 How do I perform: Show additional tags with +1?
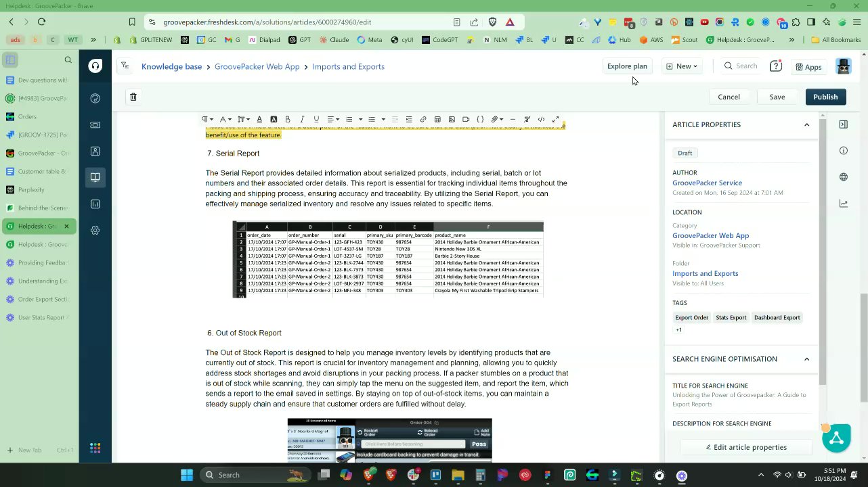pyautogui.click(x=678, y=330)
